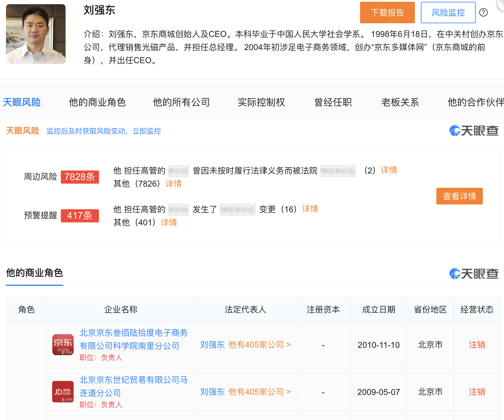
Task: Click the help question mark icon
Action: (483, 13)
